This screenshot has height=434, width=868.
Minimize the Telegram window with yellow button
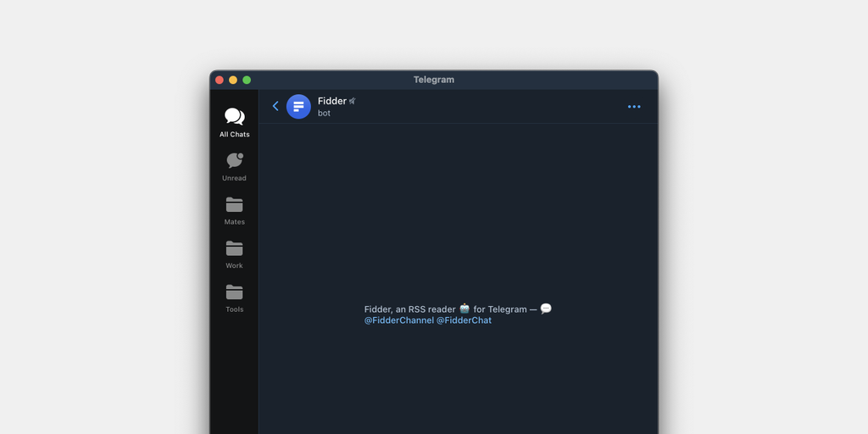[x=233, y=80]
